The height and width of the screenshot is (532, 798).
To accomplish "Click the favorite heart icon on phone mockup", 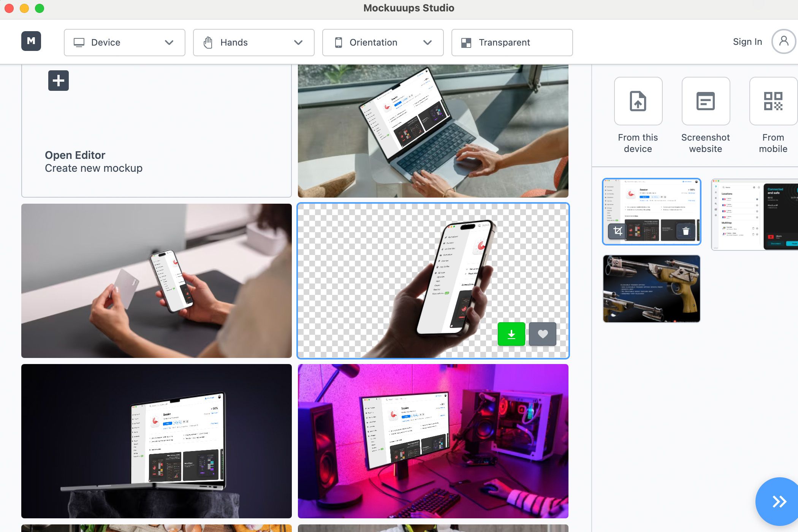I will (542, 333).
